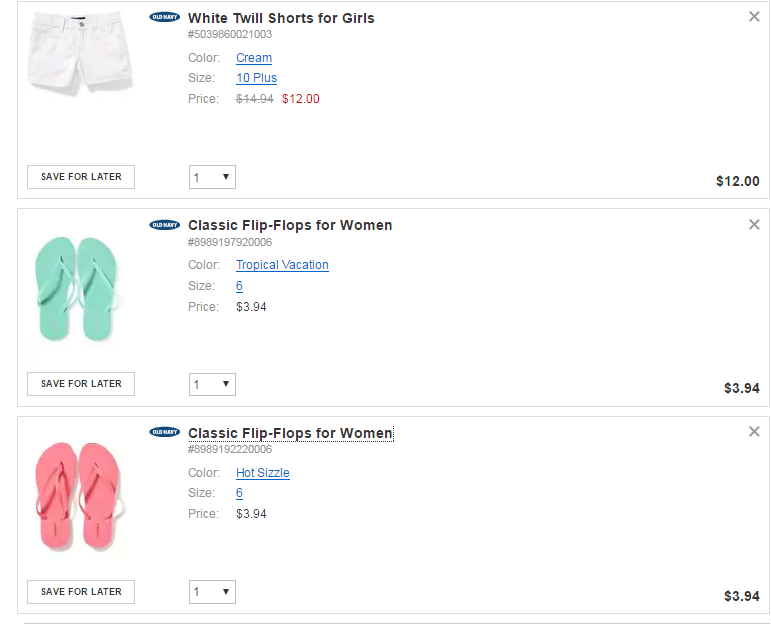Click size 6 link for Hot Sizzle flip-flops
Image resolution: width=771 pixels, height=624 pixels.
[239, 493]
